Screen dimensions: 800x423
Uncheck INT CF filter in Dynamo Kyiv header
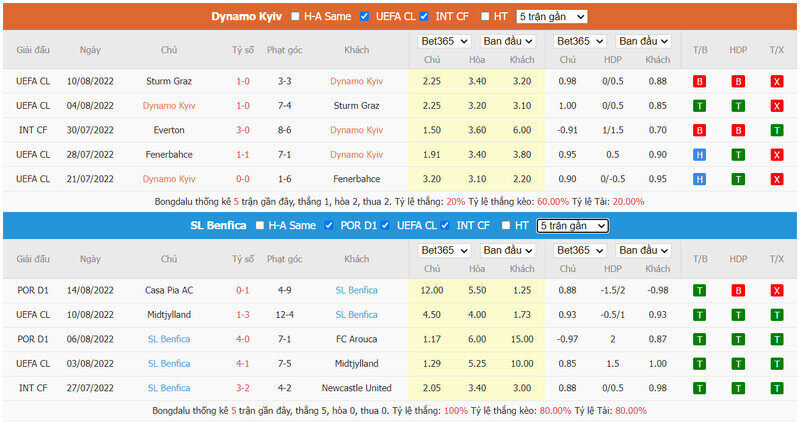point(424,16)
